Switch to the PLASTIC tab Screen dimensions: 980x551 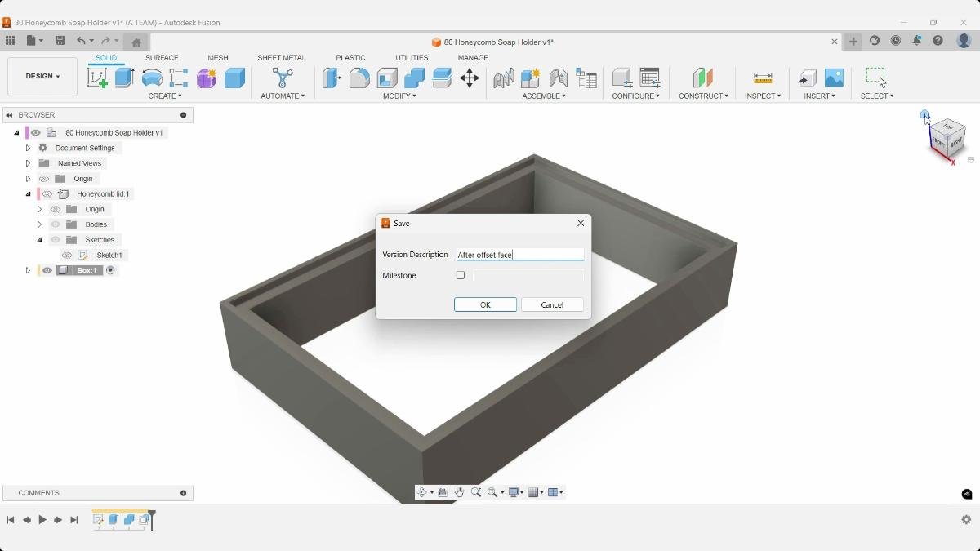pyautogui.click(x=350, y=58)
